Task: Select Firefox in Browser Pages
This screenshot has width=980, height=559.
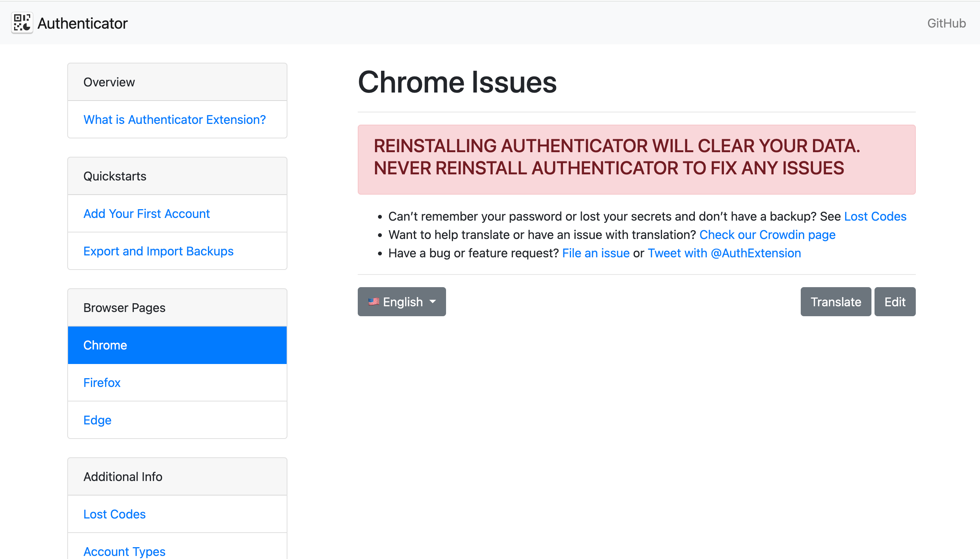Action: click(102, 383)
